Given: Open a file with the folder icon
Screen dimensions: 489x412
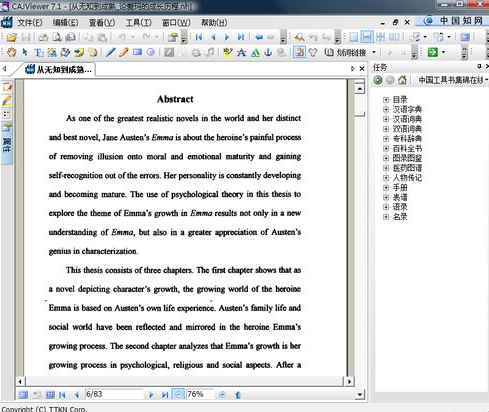Looking at the screenshot, I should (x=12, y=37).
